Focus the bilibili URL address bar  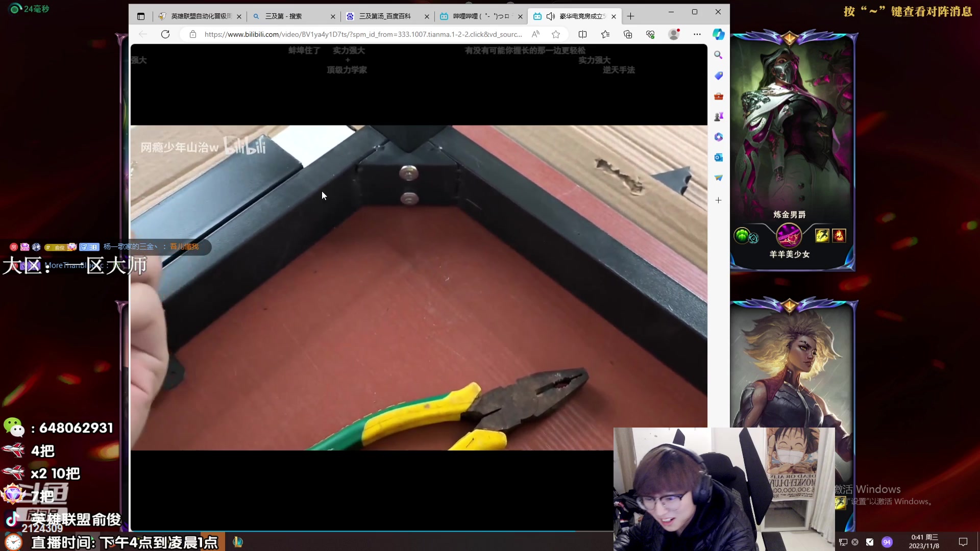(x=363, y=34)
